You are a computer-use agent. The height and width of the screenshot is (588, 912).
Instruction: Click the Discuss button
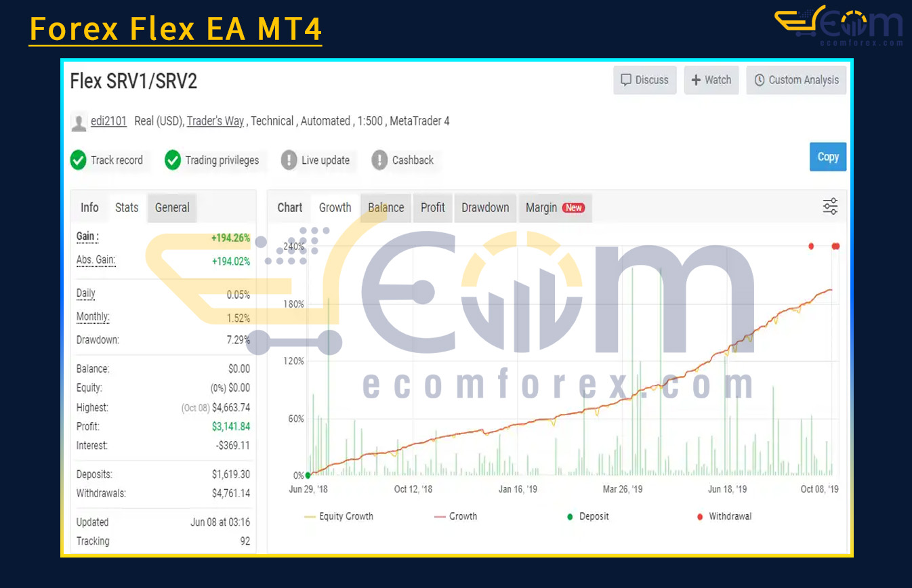pyautogui.click(x=644, y=80)
